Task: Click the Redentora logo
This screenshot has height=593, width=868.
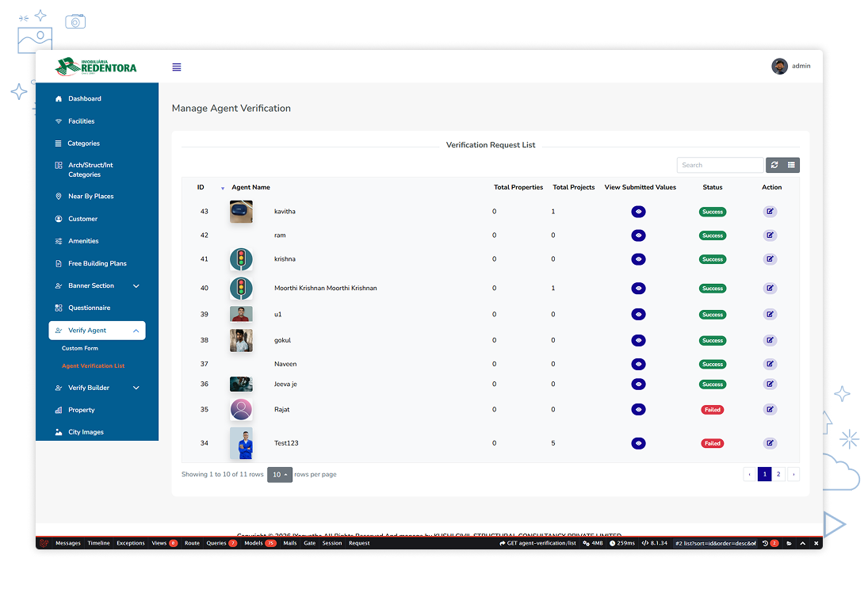Action: [96, 67]
